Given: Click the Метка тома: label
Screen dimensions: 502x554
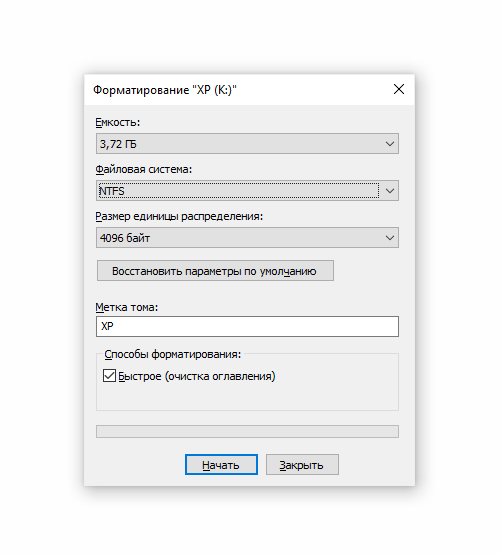Looking at the screenshot, I should click(x=126, y=307).
